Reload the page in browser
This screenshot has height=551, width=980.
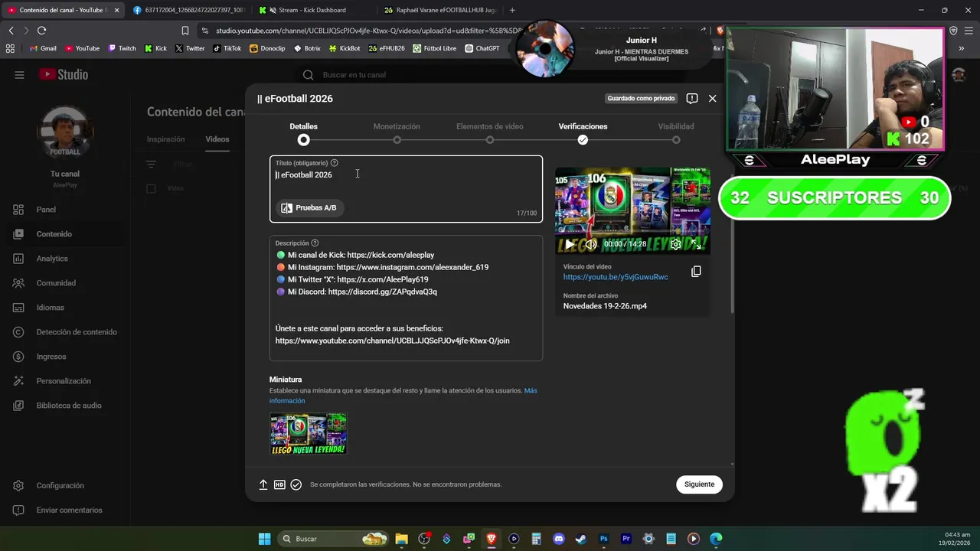coord(41,31)
